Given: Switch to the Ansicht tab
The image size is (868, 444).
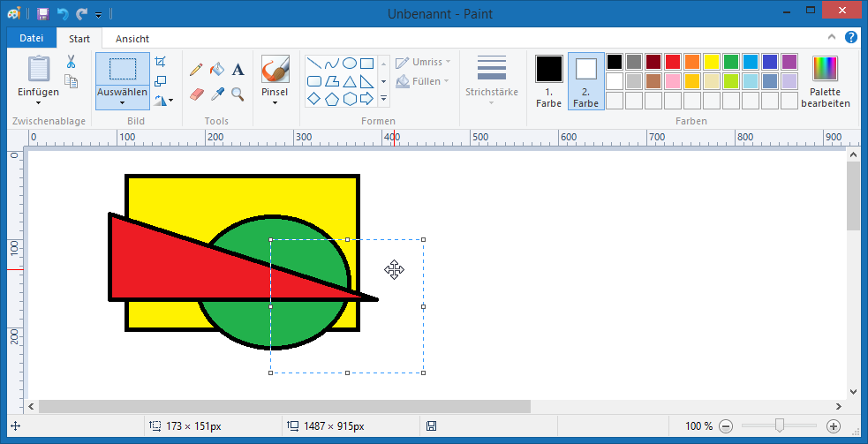Looking at the screenshot, I should point(132,39).
